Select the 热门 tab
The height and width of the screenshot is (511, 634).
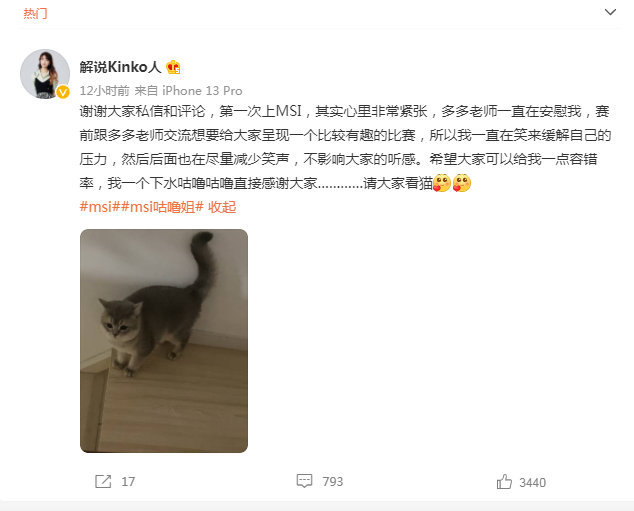click(35, 13)
